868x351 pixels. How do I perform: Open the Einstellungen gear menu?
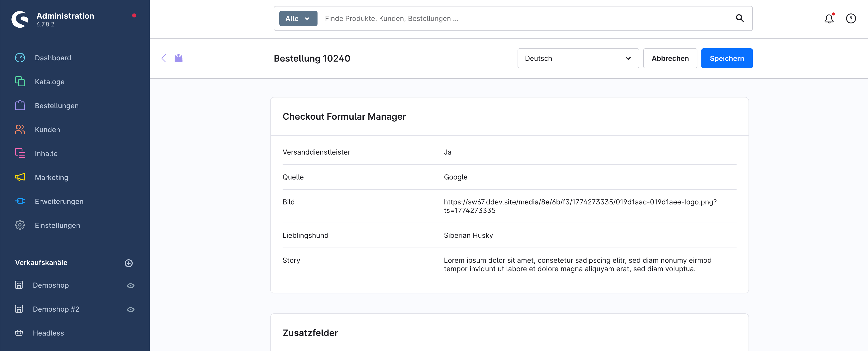click(x=57, y=225)
